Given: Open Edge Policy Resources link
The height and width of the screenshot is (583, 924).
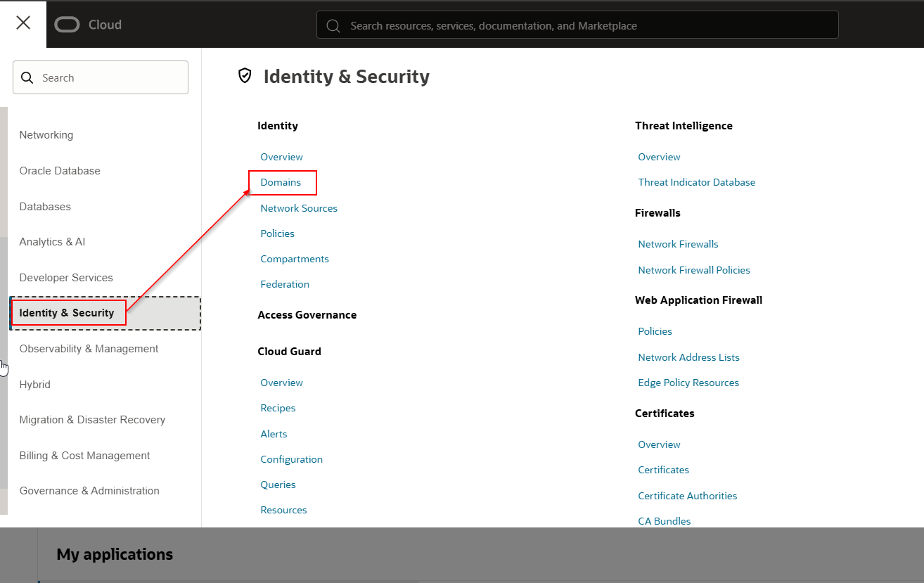Looking at the screenshot, I should pos(688,383).
